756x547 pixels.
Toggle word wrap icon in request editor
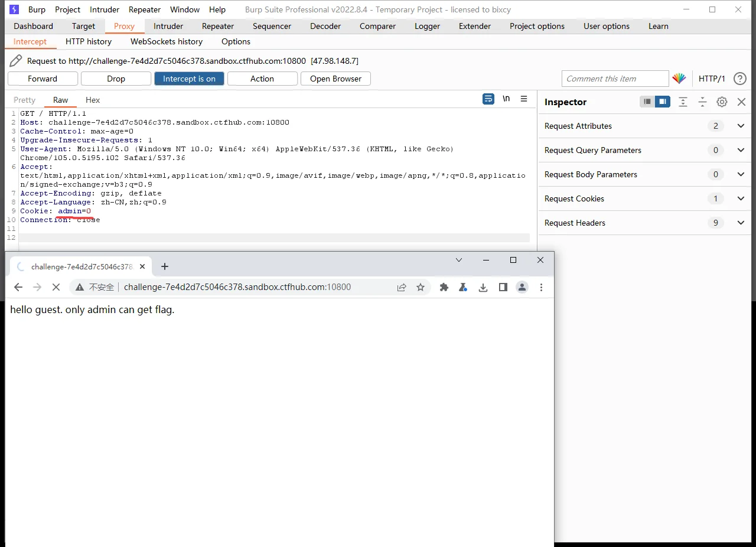(x=488, y=99)
